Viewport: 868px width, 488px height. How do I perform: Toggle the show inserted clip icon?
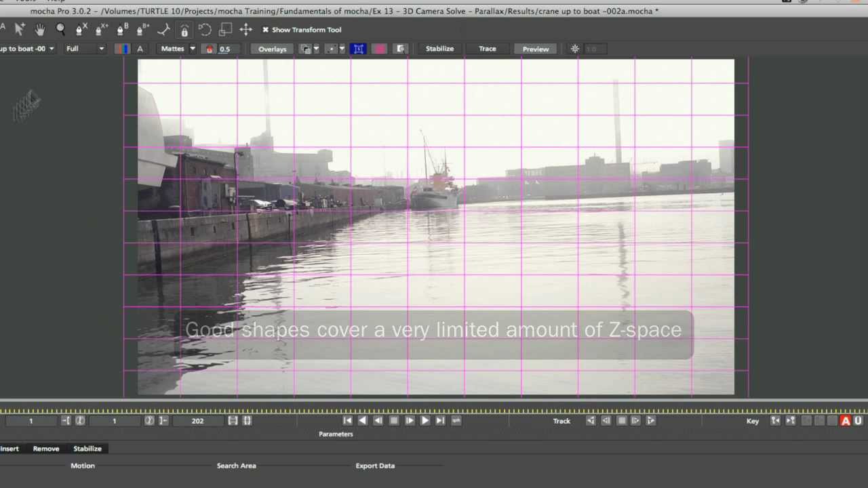coord(401,49)
